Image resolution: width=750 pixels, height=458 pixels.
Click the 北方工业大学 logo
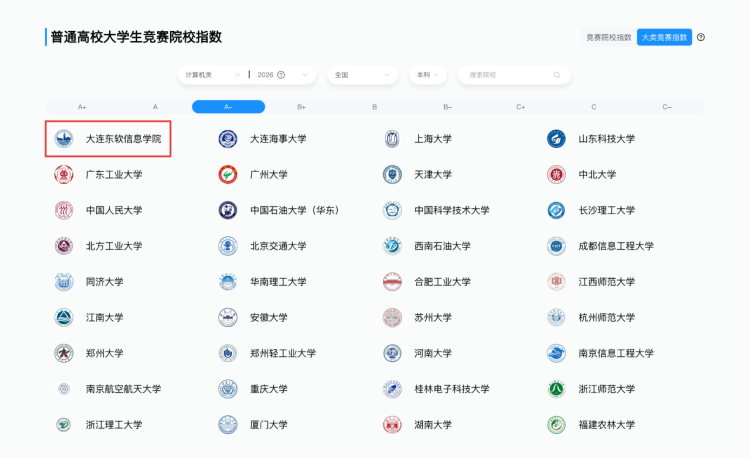point(64,246)
